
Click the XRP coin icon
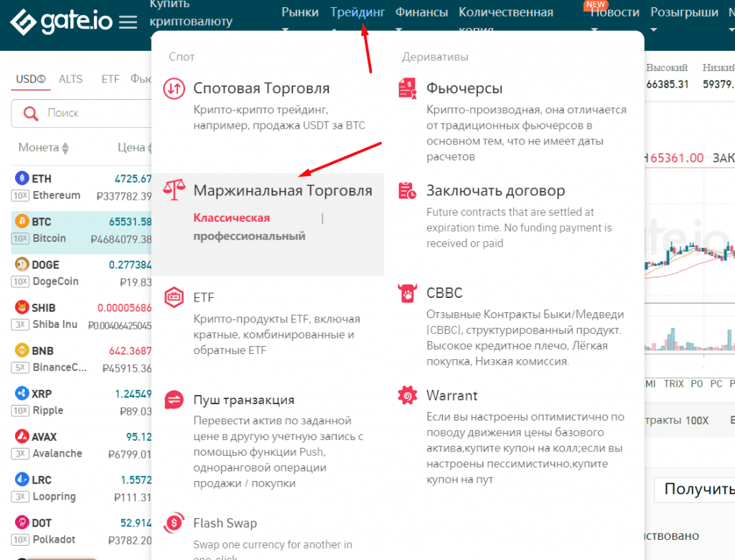tap(22, 393)
